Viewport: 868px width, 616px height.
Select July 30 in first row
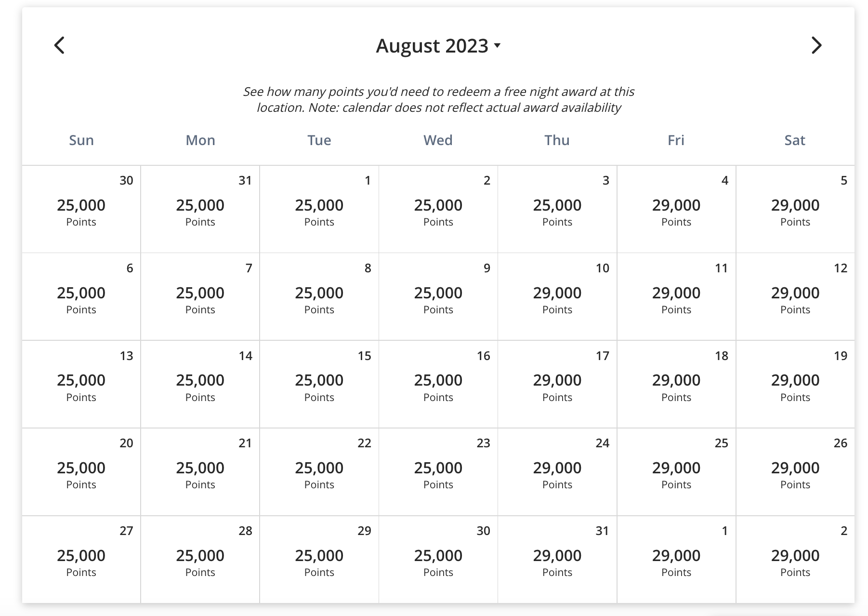click(x=81, y=210)
